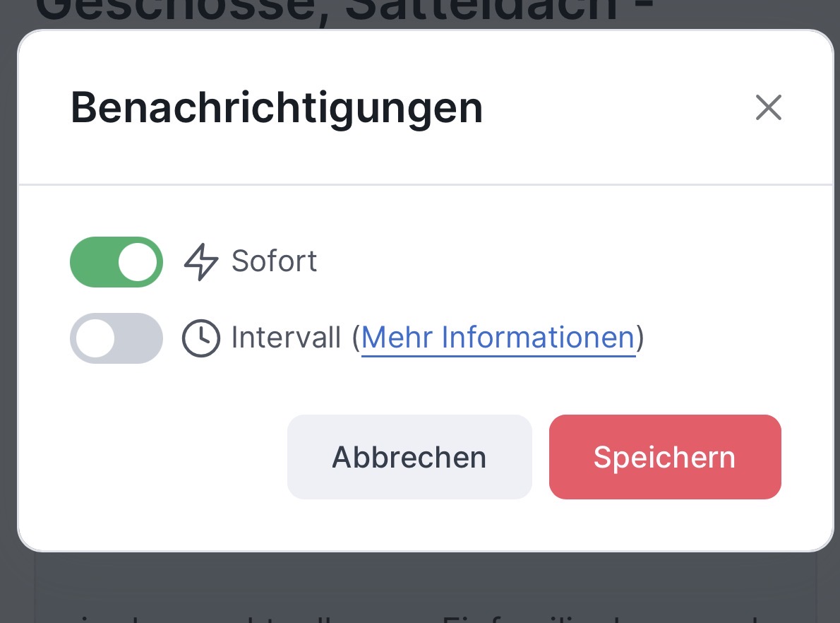Click the lightning bolt icon next to Sofort
The width and height of the screenshot is (840, 623).
click(201, 262)
